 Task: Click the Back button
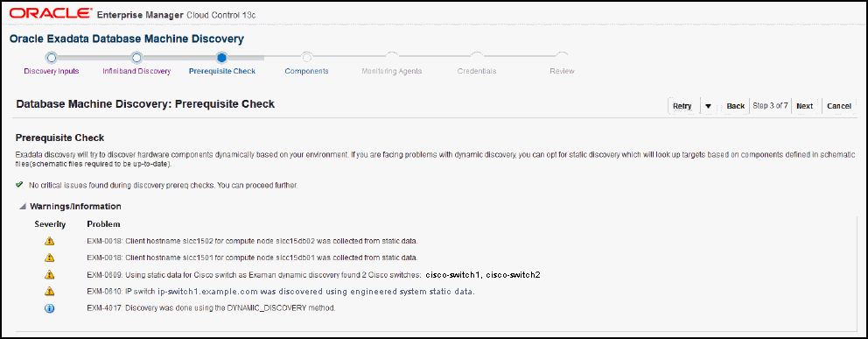pyautogui.click(x=736, y=106)
